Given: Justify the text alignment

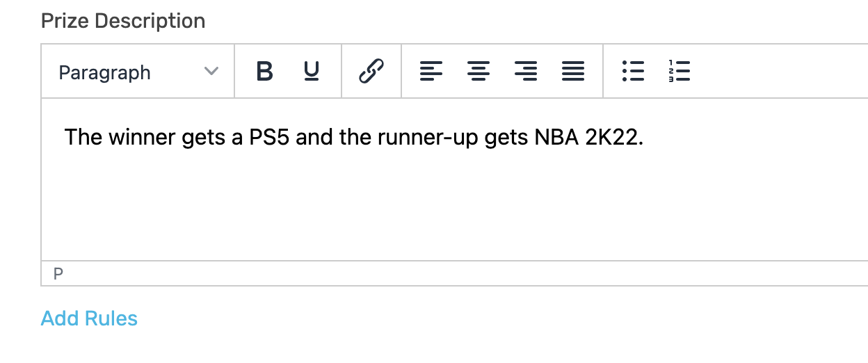Looking at the screenshot, I should pos(573,71).
